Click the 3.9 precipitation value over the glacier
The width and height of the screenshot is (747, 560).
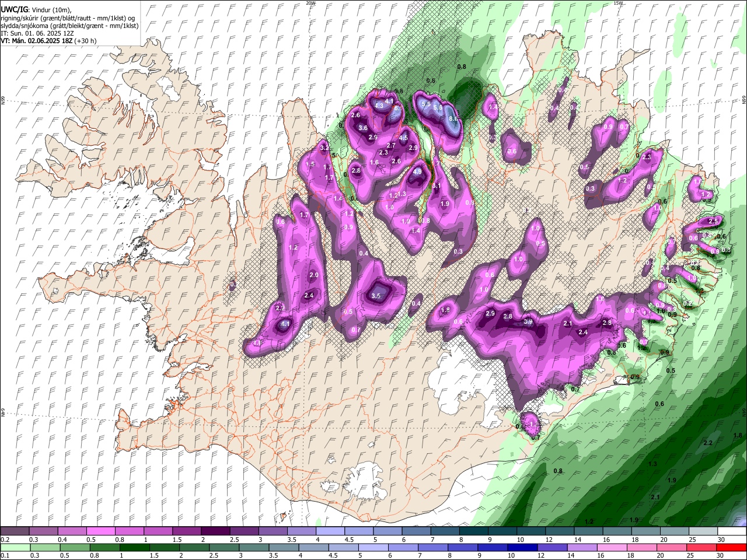(x=528, y=321)
